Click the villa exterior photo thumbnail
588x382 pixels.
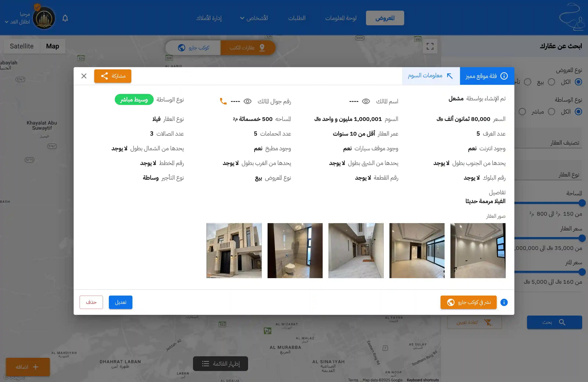pyautogui.click(x=234, y=250)
